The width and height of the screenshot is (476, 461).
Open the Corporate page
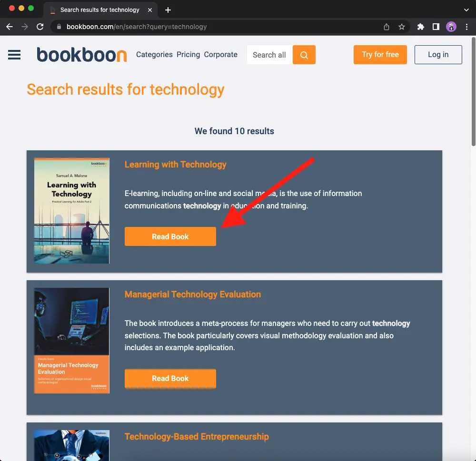(x=221, y=55)
